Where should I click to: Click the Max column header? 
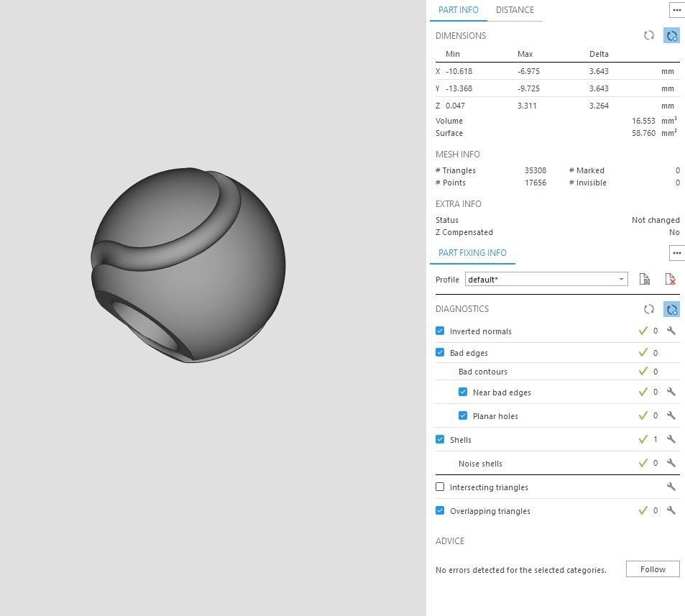(x=525, y=54)
